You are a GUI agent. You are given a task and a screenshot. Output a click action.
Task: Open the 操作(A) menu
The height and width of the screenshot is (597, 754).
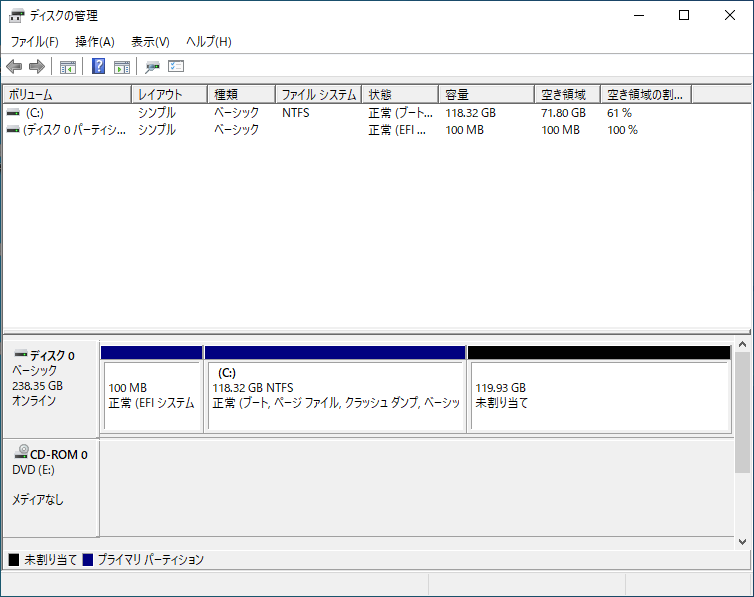(x=95, y=42)
